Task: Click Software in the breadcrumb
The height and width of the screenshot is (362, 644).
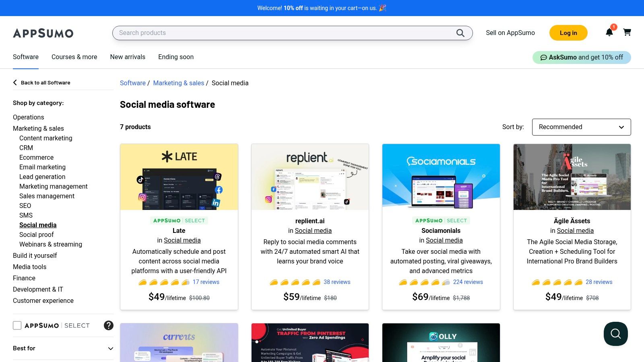Action: 133,83
